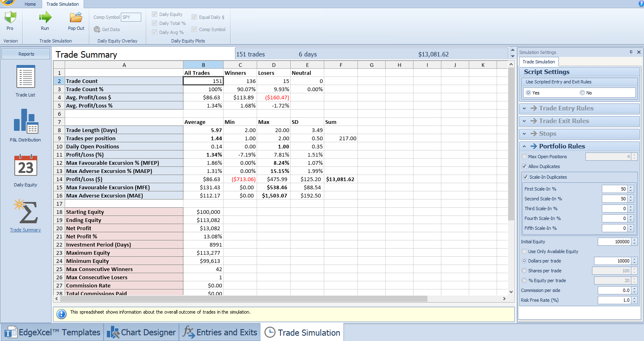Switch to the Home ribbon tab
Screen dimensions: 644x341
30,4
